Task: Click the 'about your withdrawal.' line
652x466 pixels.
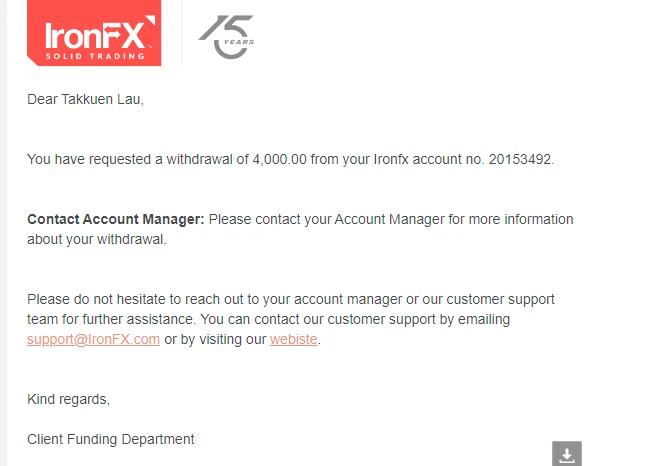Action: [x=96, y=239]
